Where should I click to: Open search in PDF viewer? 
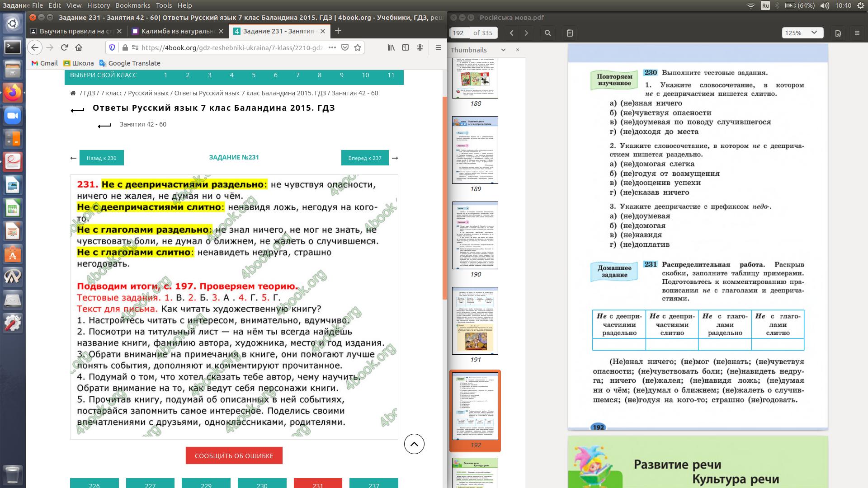[548, 33]
